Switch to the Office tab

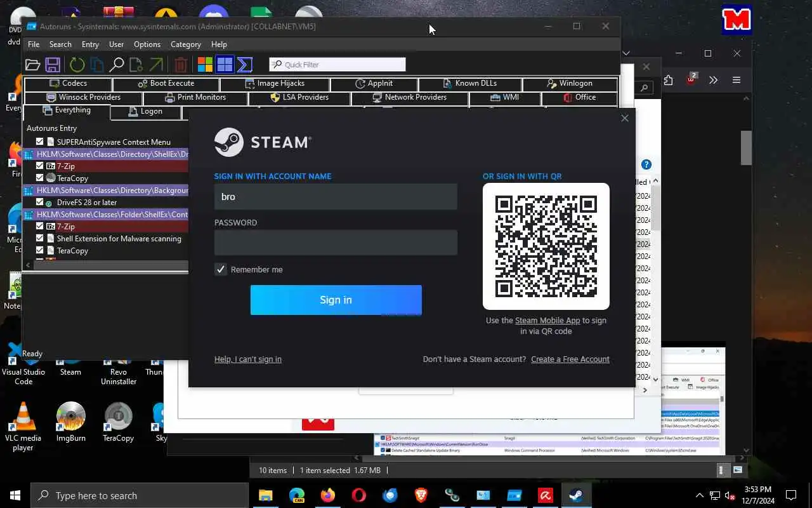[580, 97]
